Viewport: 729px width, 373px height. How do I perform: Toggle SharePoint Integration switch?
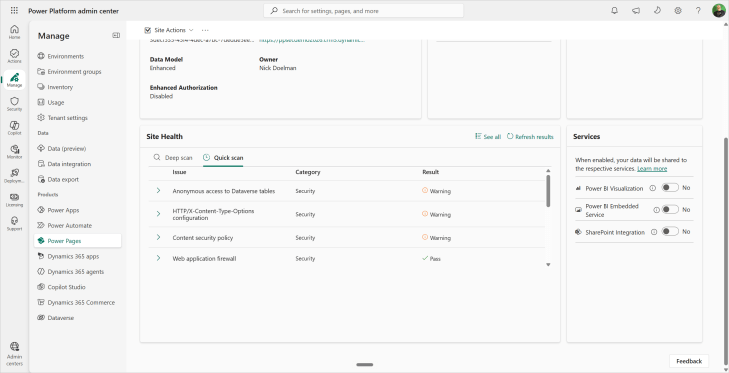coord(670,231)
